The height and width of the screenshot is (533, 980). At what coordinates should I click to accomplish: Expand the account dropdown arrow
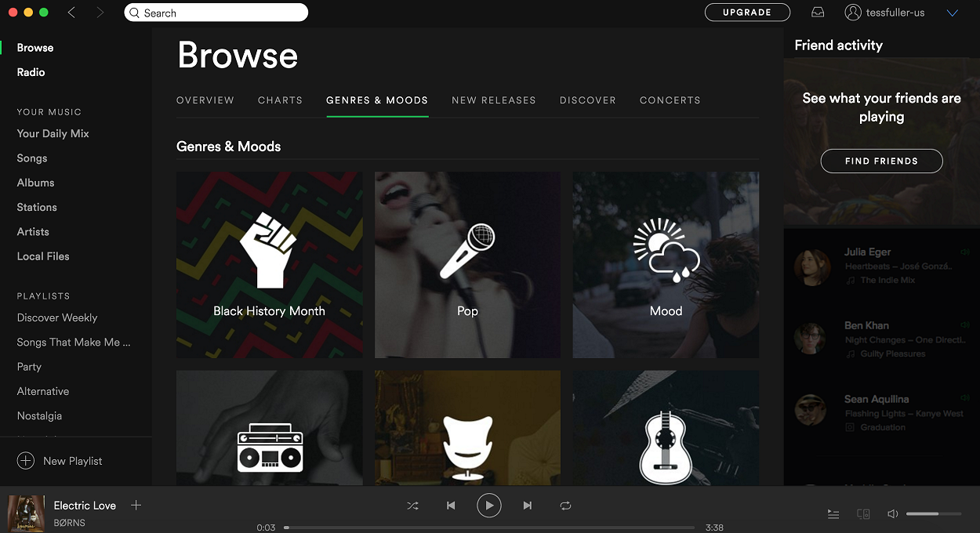pyautogui.click(x=953, y=13)
